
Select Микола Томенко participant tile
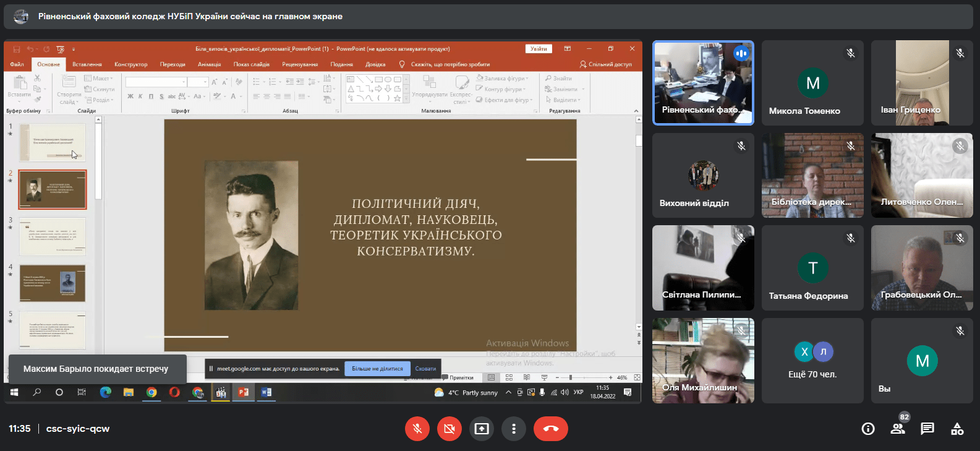[x=812, y=83]
